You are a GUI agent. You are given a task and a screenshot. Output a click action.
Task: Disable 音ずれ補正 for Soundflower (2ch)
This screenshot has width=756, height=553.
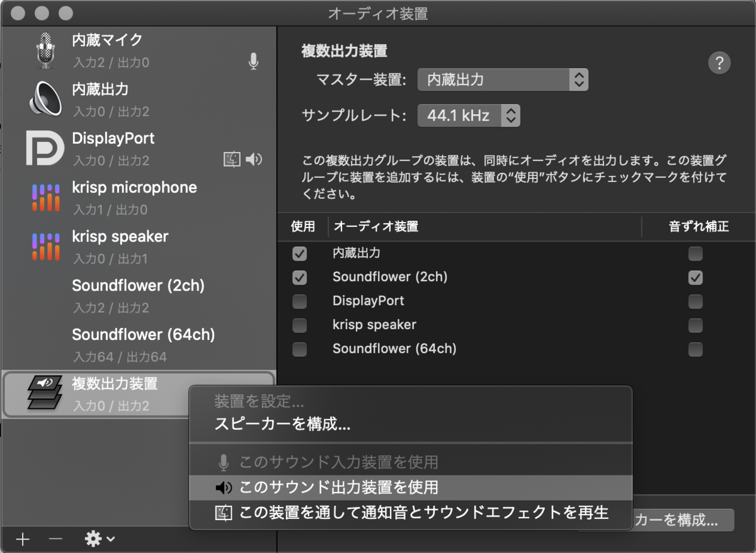coord(696,277)
